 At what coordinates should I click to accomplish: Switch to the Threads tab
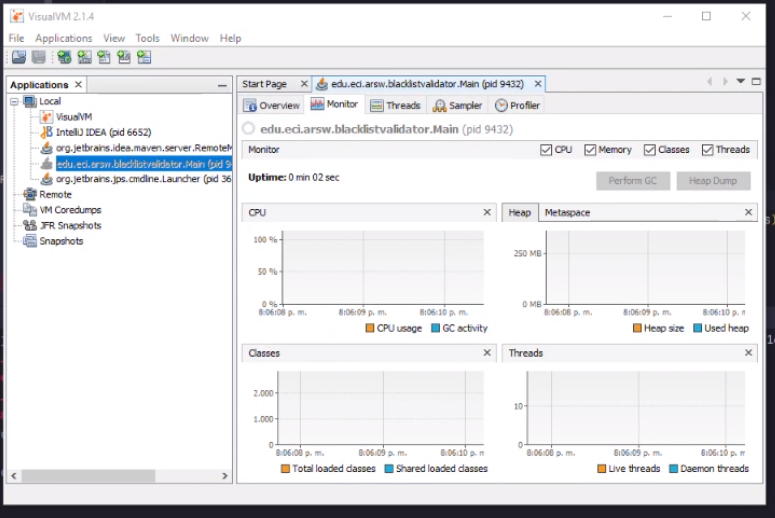point(395,105)
